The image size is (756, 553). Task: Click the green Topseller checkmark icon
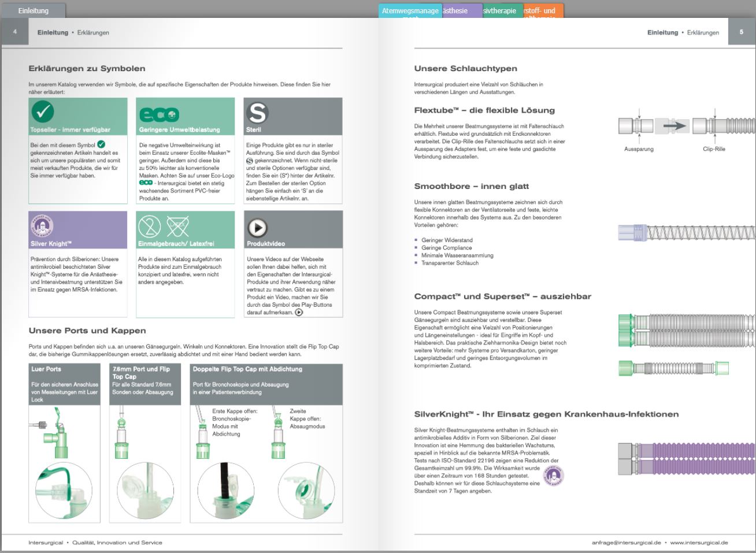click(42, 112)
